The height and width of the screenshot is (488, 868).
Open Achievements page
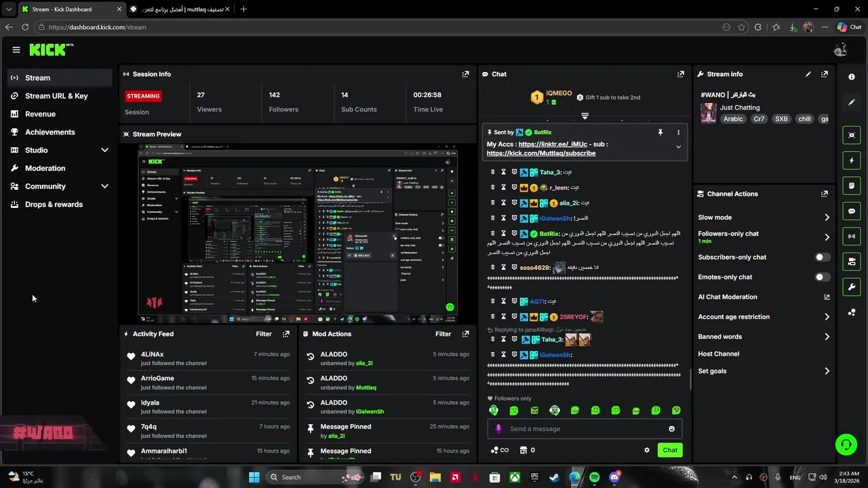(60, 132)
